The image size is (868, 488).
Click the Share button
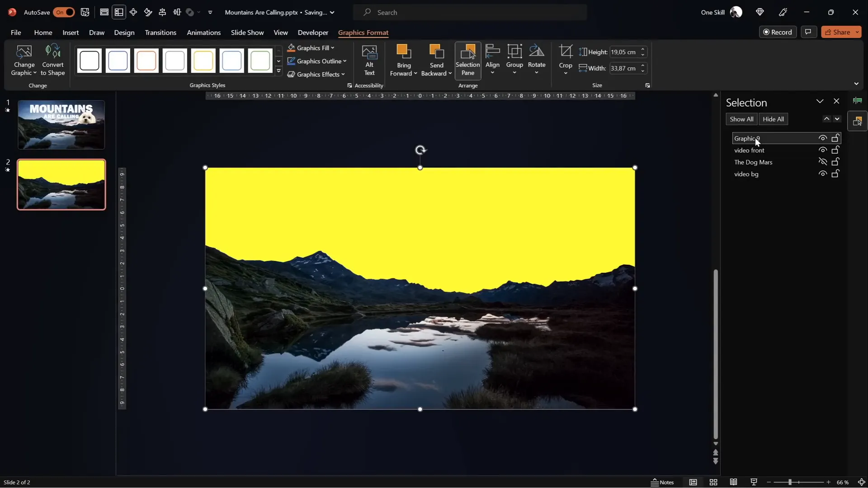pyautogui.click(x=837, y=32)
